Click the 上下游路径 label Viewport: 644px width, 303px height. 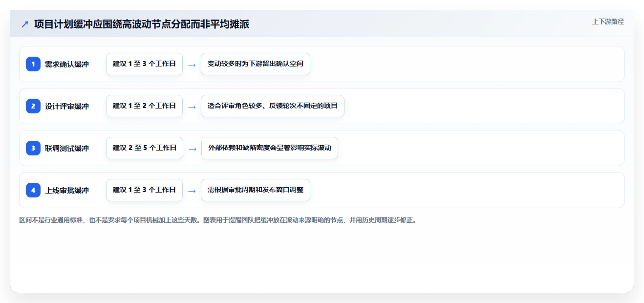(608, 22)
